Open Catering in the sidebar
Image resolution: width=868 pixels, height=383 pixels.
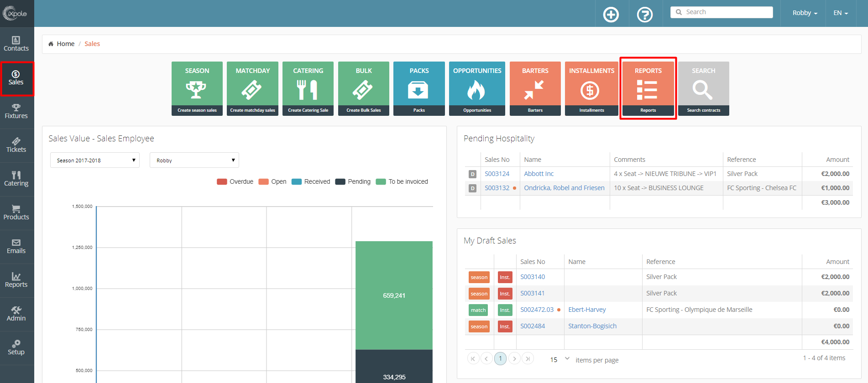click(16, 179)
